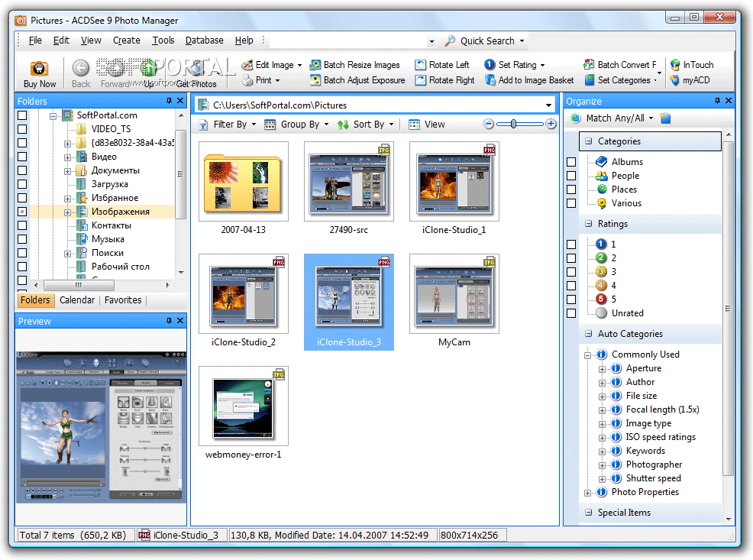Click the View button
753x560 pixels.
[427, 125]
